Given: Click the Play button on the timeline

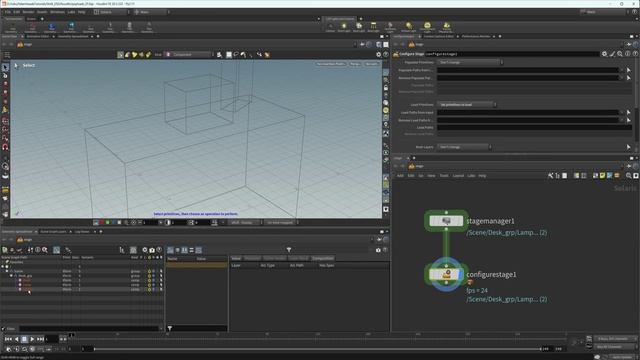Looking at the screenshot, I should tap(32, 339).
